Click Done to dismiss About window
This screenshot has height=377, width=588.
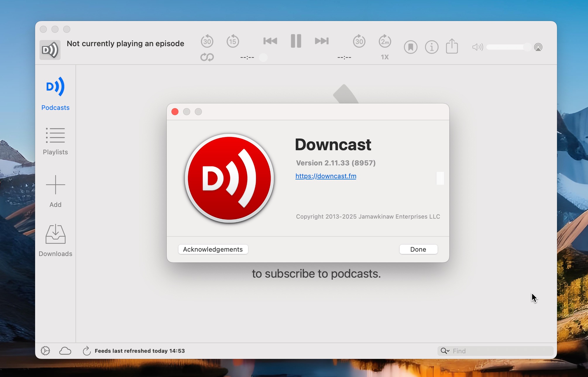point(418,249)
